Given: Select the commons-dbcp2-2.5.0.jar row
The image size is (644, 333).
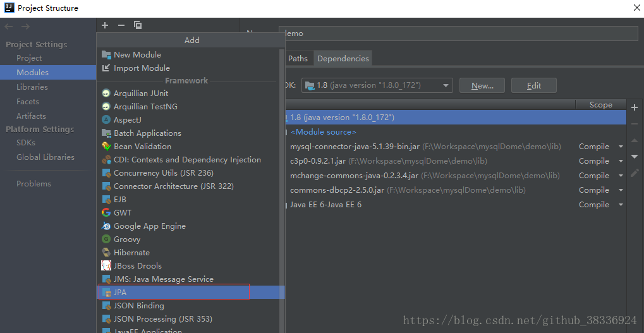Looking at the screenshot, I should coord(456,190).
